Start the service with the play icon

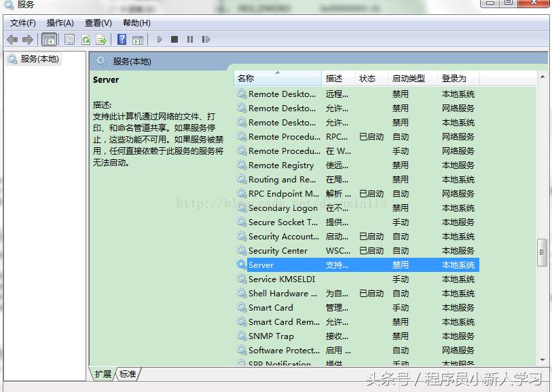pos(160,39)
